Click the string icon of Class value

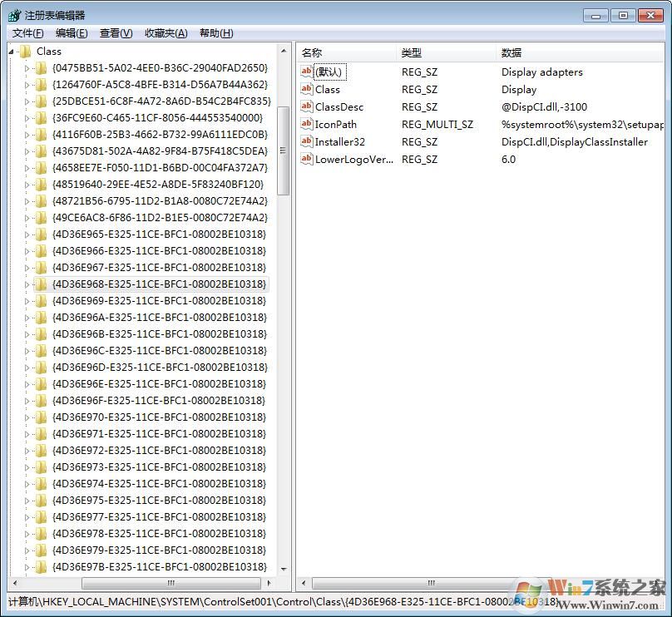(306, 89)
